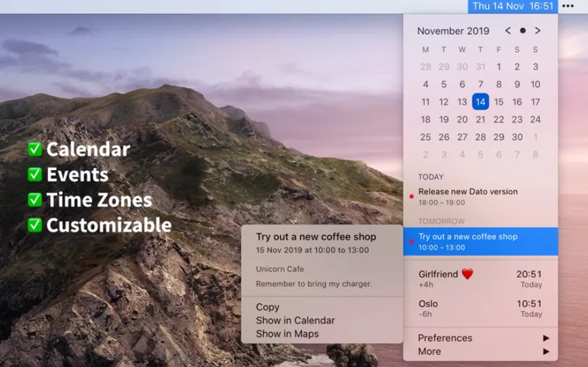Select date 25 in the calendar grid
Screen dimensions: 588x367
pos(425,137)
